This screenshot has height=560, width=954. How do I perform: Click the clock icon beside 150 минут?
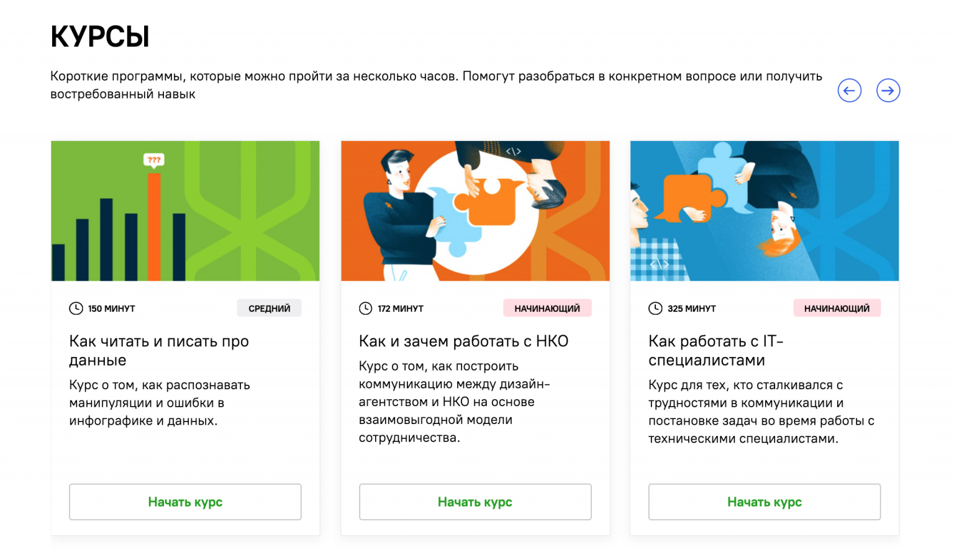pyautogui.click(x=76, y=309)
